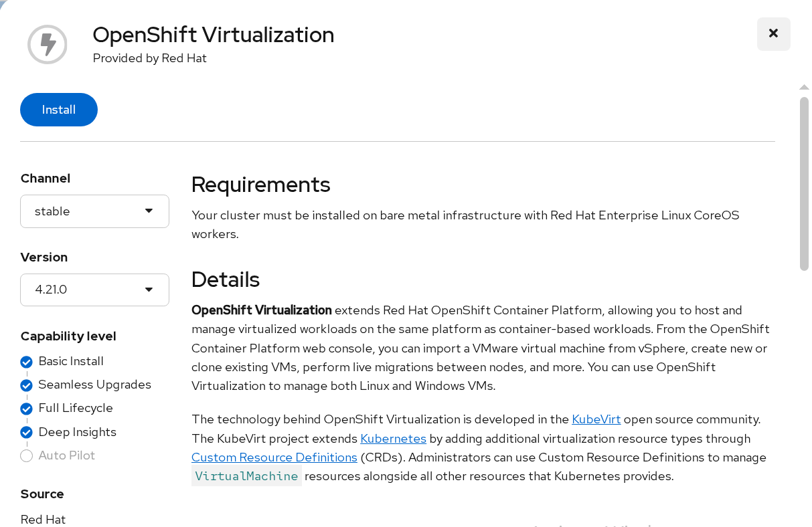Click the Requirements section heading
The height and width of the screenshot is (527, 812).
tap(260, 184)
